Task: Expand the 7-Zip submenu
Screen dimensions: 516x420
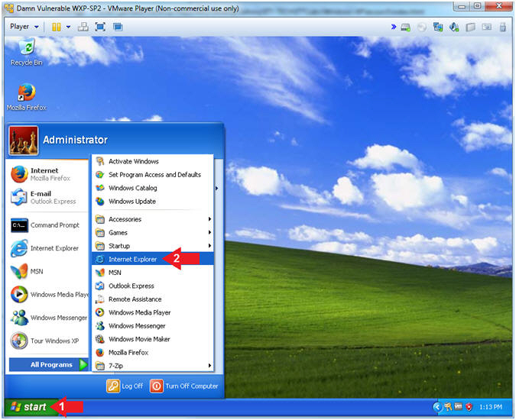Action: point(153,366)
